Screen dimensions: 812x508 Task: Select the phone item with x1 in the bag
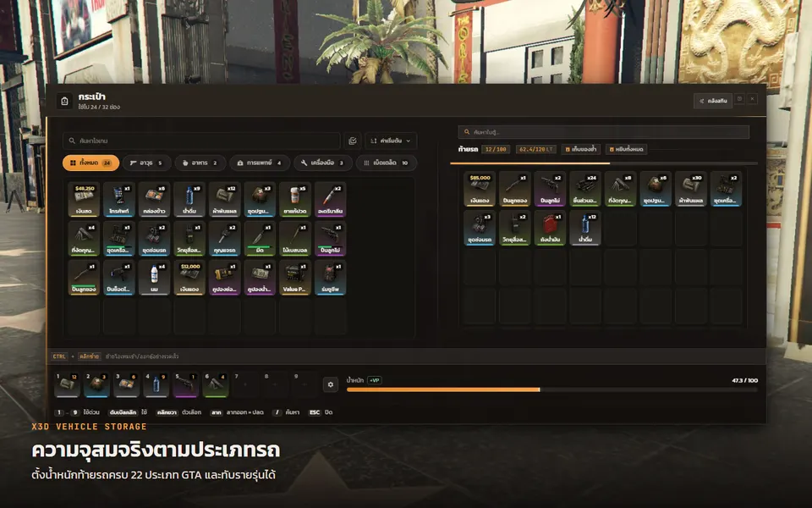tap(118, 200)
